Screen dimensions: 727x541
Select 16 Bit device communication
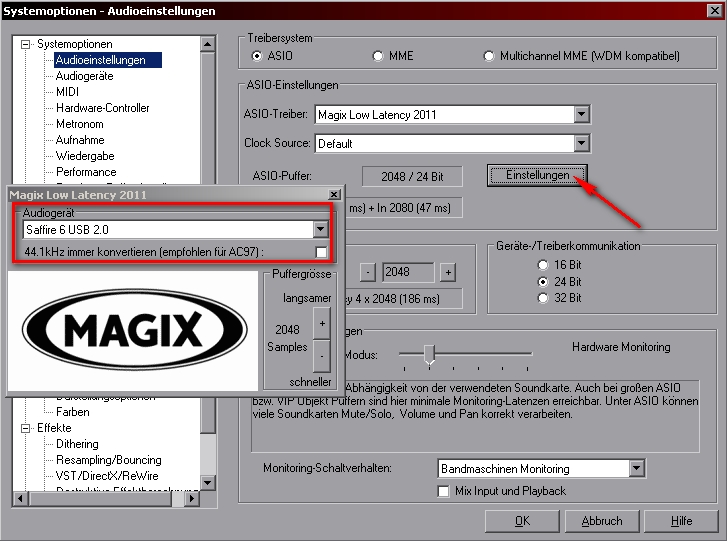[542, 265]
